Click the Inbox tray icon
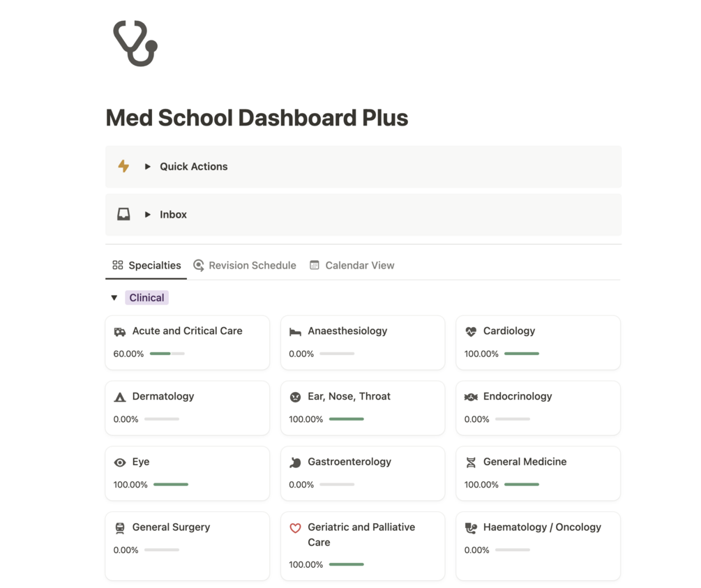The height and width of the screenshot is (588, 701). click(123, 214)
